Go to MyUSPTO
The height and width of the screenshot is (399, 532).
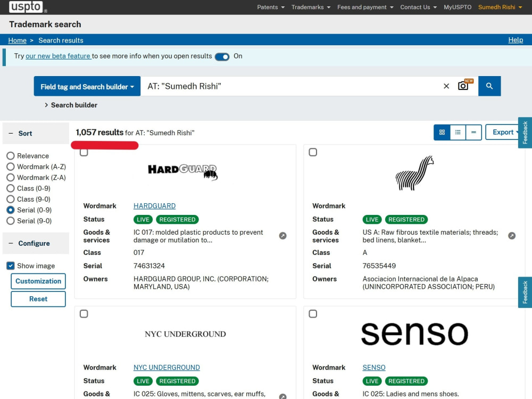point(458,7)
